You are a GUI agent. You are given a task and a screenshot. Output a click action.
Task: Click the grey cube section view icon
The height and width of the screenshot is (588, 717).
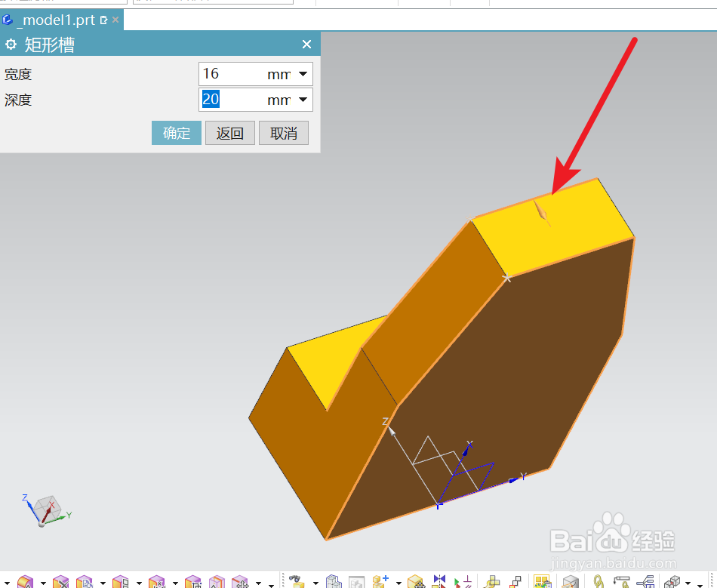571,582
